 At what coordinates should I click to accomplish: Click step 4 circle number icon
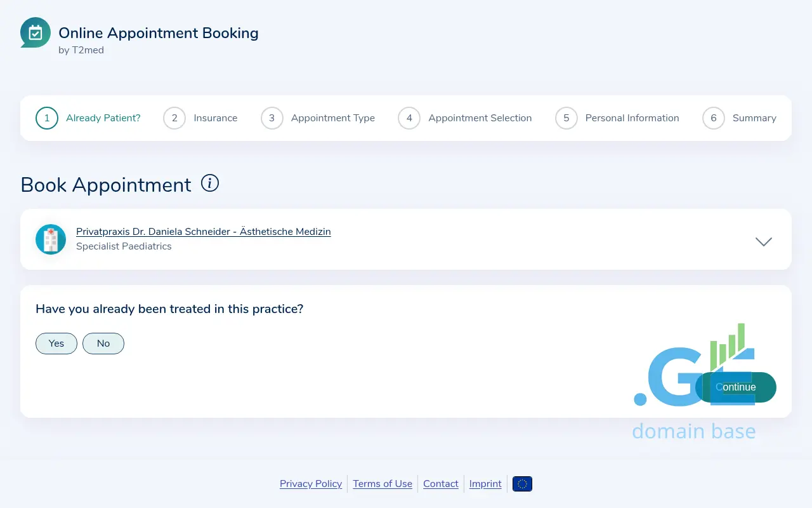pyautogui.click(x=409, y=118)
